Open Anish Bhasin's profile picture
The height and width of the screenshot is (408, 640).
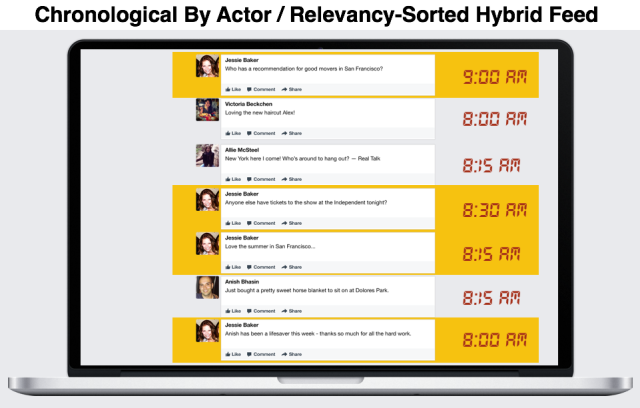[207, 288]
